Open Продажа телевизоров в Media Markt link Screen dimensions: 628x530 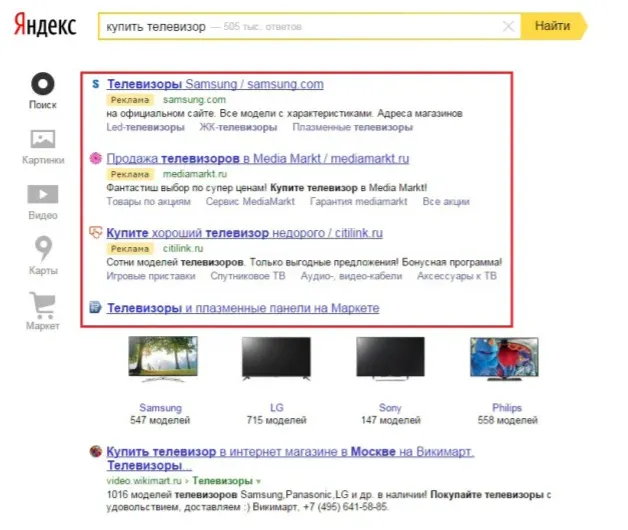(x=258, y=159)
